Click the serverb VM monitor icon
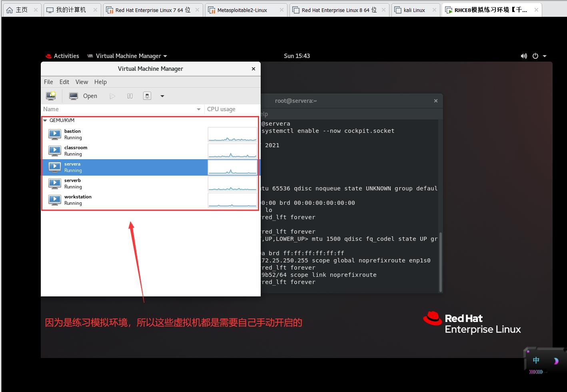The width and height of the screenshot is (567, 392). [55, 184]
